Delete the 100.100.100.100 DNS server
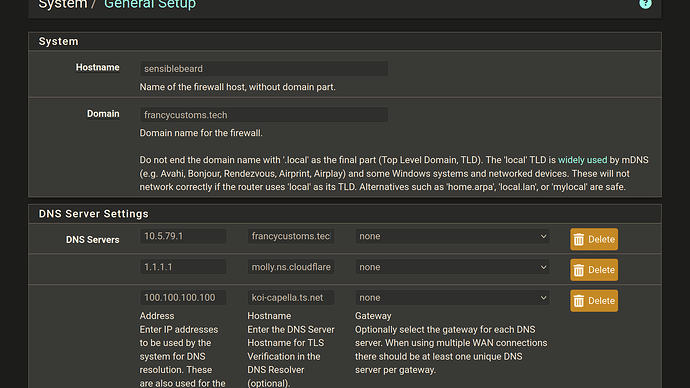690x388 pixels. 594,301
